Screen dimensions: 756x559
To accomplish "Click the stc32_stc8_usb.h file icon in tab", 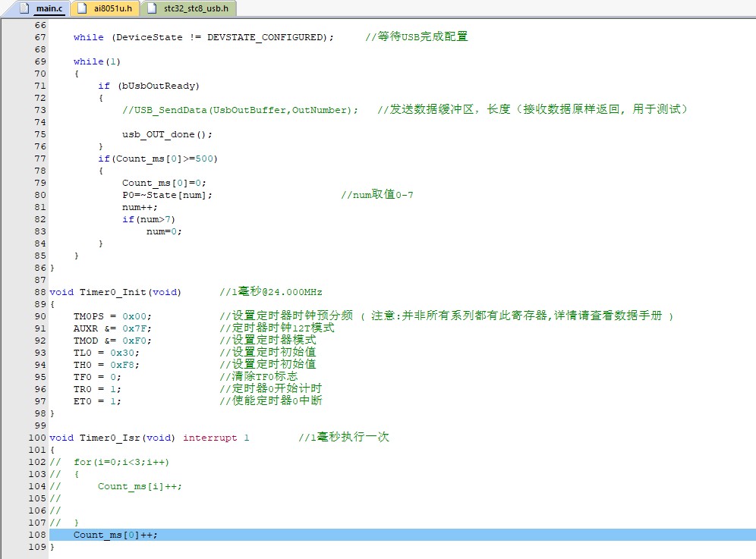I will (x=152, y=8).
